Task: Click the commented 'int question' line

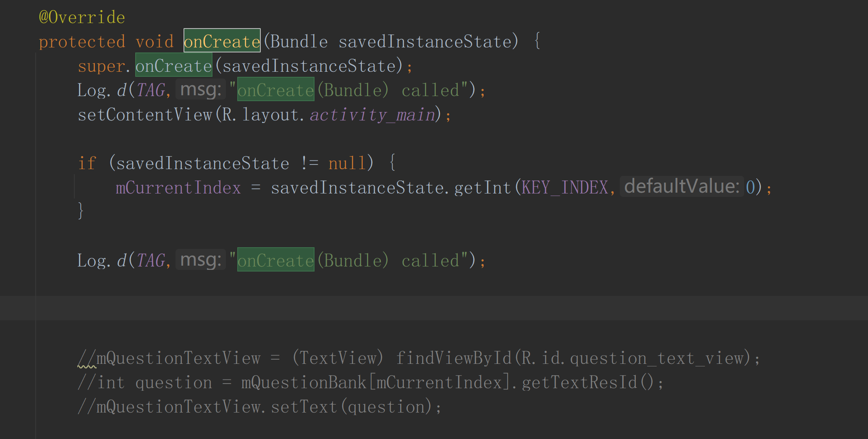Action: (x=370, y=383)
